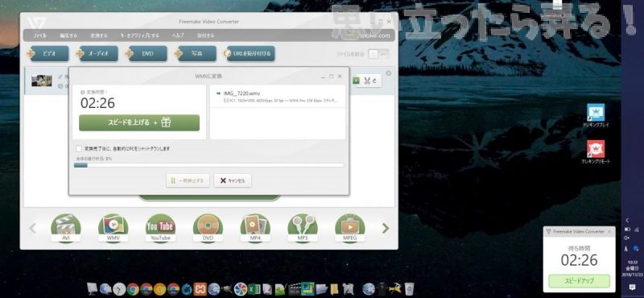Select the YouTube output format icon
Viewport: 644px width, 298px height.
coord(160,228)
